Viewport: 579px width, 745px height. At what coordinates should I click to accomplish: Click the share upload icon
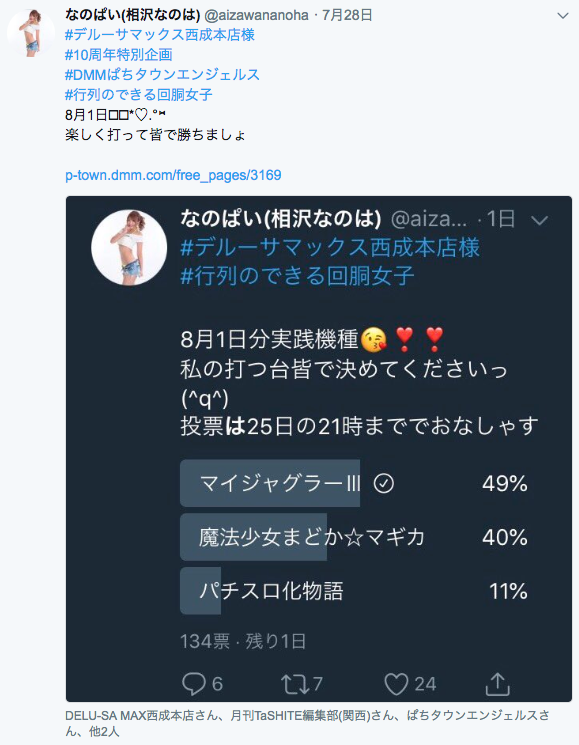point(497,684)
